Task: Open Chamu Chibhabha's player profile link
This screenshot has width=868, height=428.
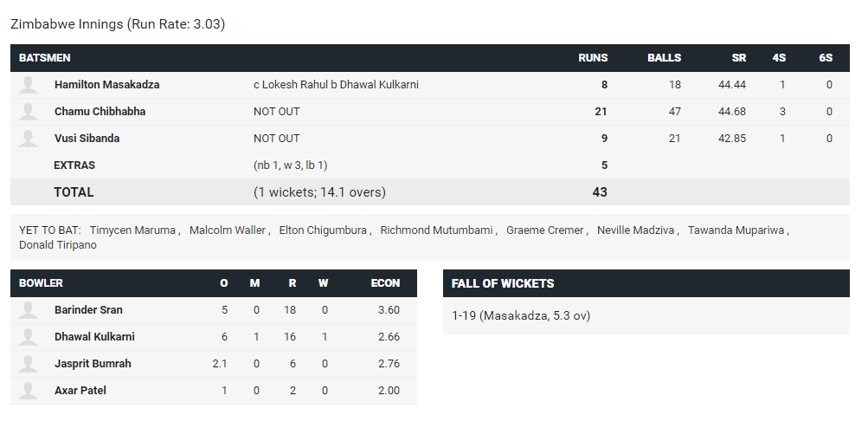Action: (100, 112)
